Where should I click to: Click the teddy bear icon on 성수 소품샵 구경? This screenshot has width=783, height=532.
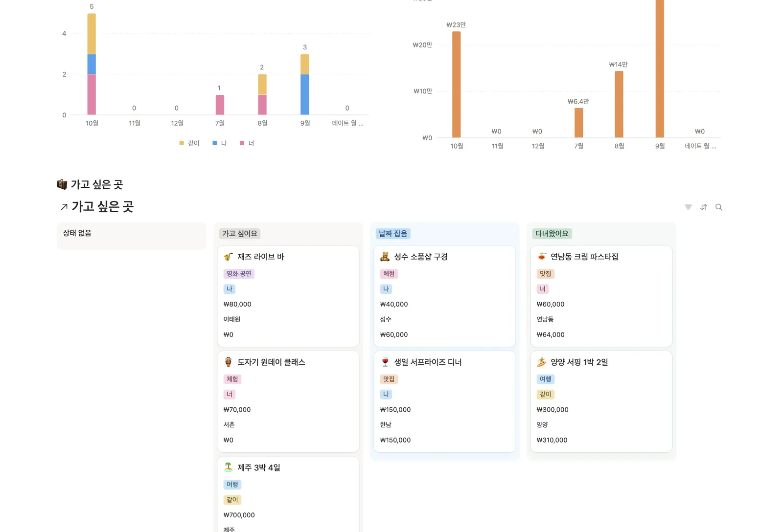[x=385, y=257]
